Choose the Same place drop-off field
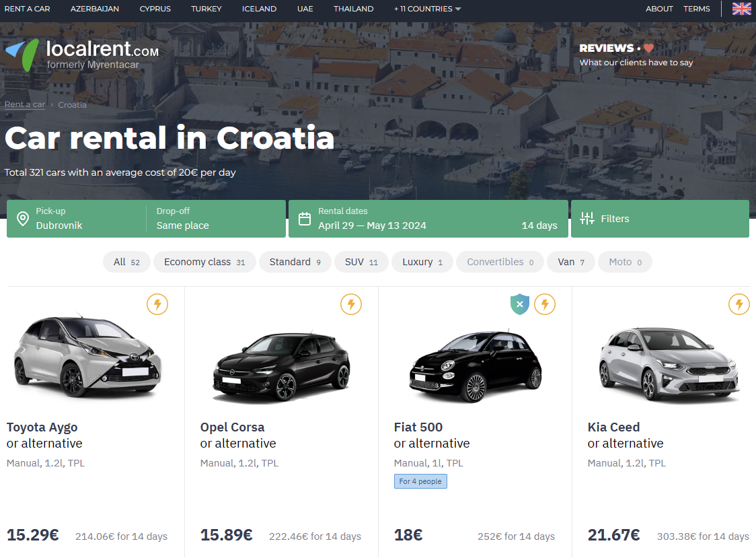 click(x=215, y=219)
